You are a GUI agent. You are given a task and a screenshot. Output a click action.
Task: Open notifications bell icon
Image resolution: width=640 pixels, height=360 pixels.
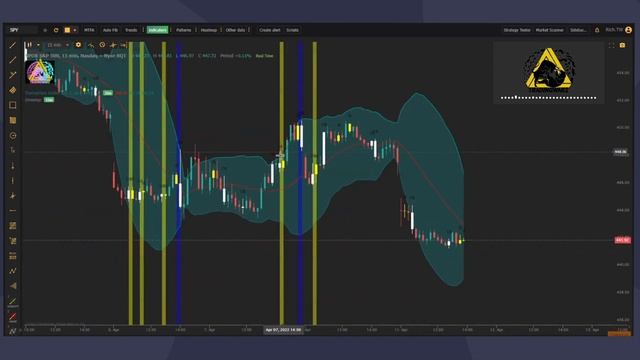point(597,30)
